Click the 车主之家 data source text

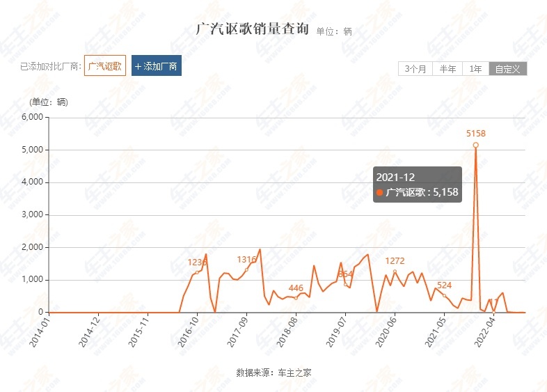[x=294, y=373]
